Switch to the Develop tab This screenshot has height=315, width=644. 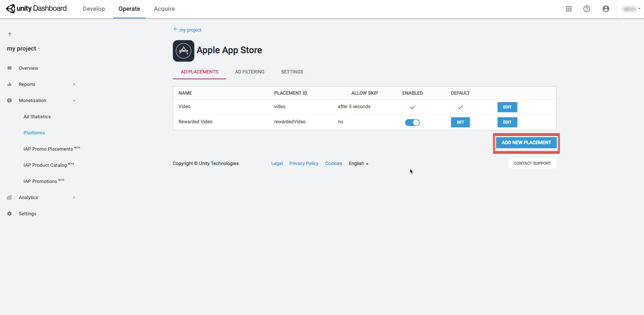(94, 9)
